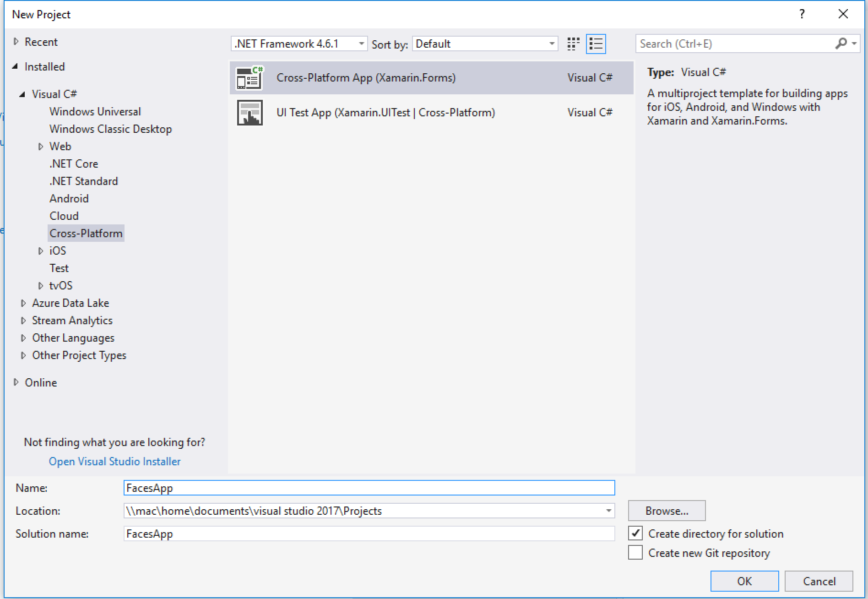The height and width of the screenshot is (599, 868).
Task: Expand the Stream Analytics node
Action: pos(23,321)
